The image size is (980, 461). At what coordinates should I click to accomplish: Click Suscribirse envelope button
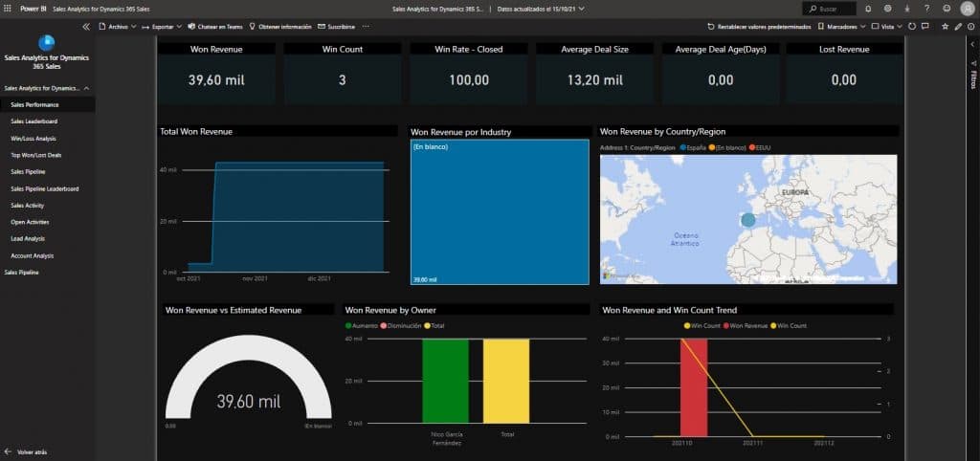tap(336, 27)
